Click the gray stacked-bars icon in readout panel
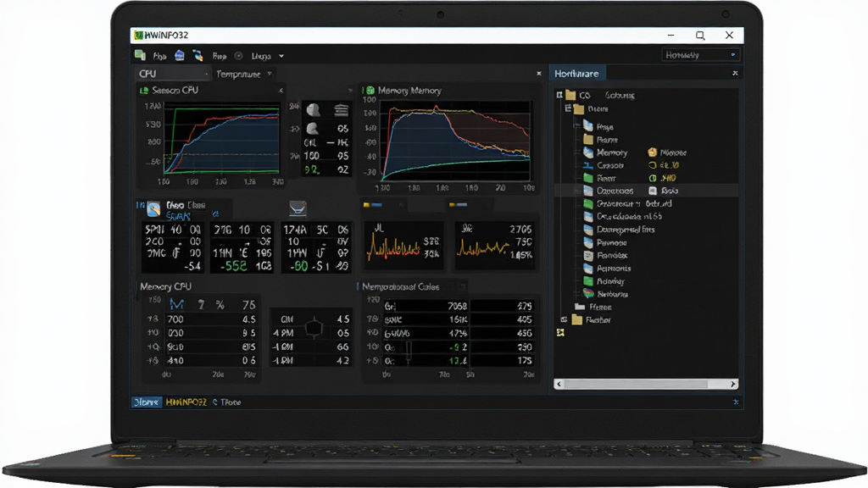868x488 pixels. pos(341,110)
